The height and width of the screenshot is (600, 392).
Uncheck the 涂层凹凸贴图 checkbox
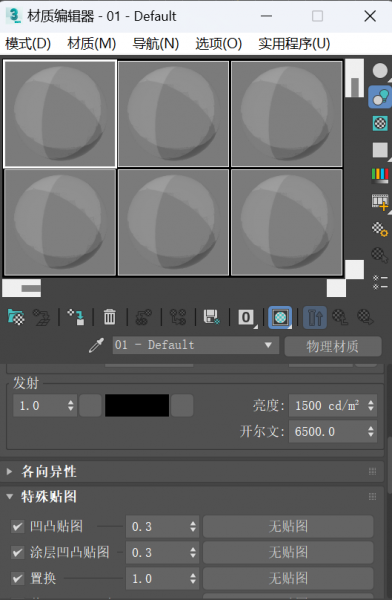[x=17, y=553]
